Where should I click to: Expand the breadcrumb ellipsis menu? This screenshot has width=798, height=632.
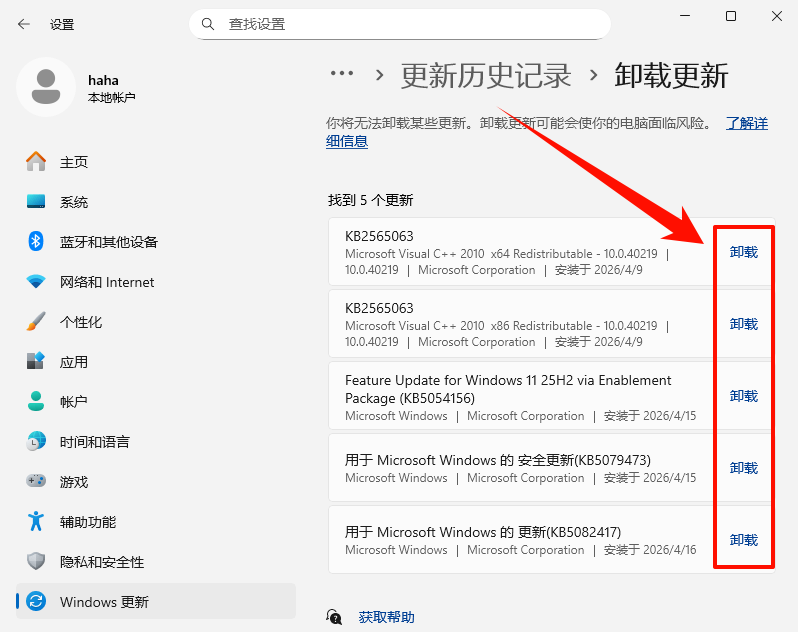(x=341, y=74)
